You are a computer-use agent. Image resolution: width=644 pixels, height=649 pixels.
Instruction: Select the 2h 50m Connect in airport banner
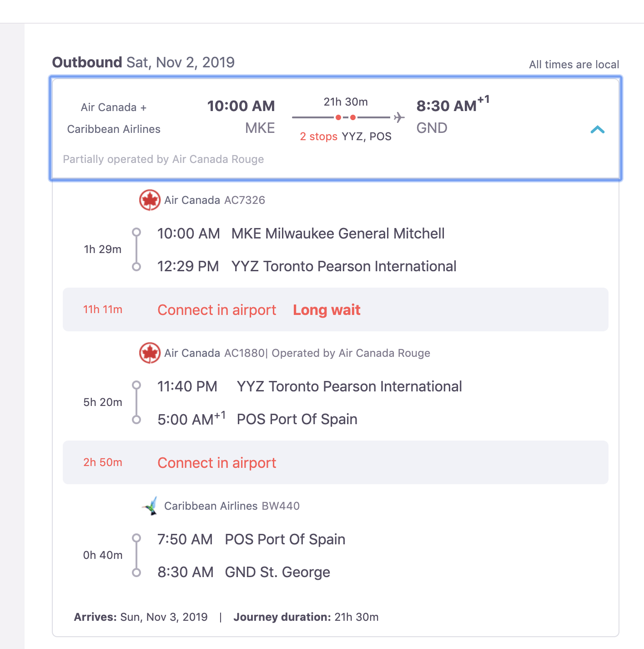click(x=216, y=463)
